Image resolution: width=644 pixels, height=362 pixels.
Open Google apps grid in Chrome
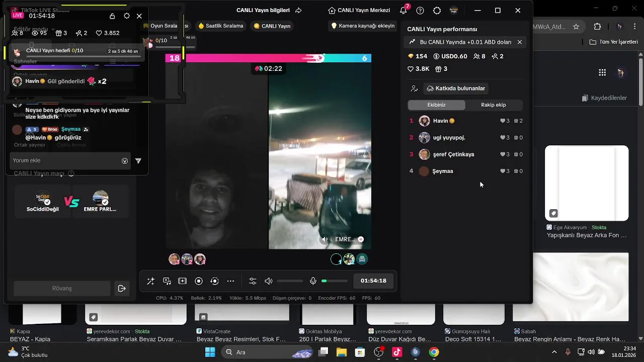tap(602, 73)
